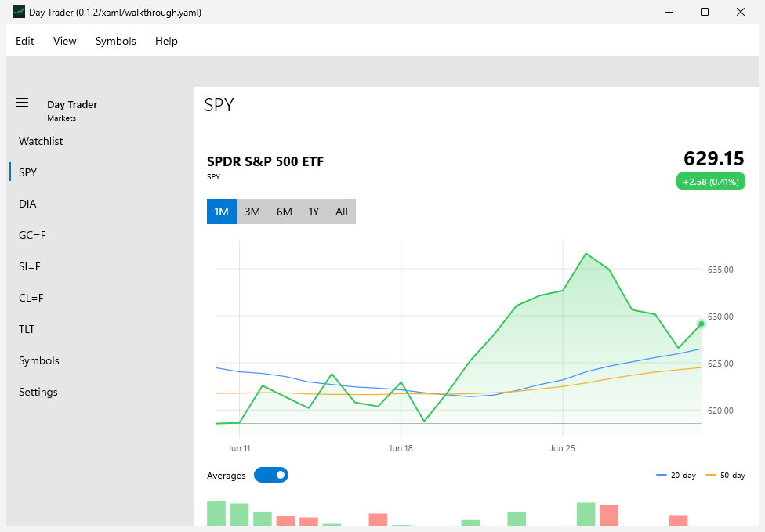Click the first green volume bar
The width and height of the screenshot is (765, 532).
(x=216, y=513)
